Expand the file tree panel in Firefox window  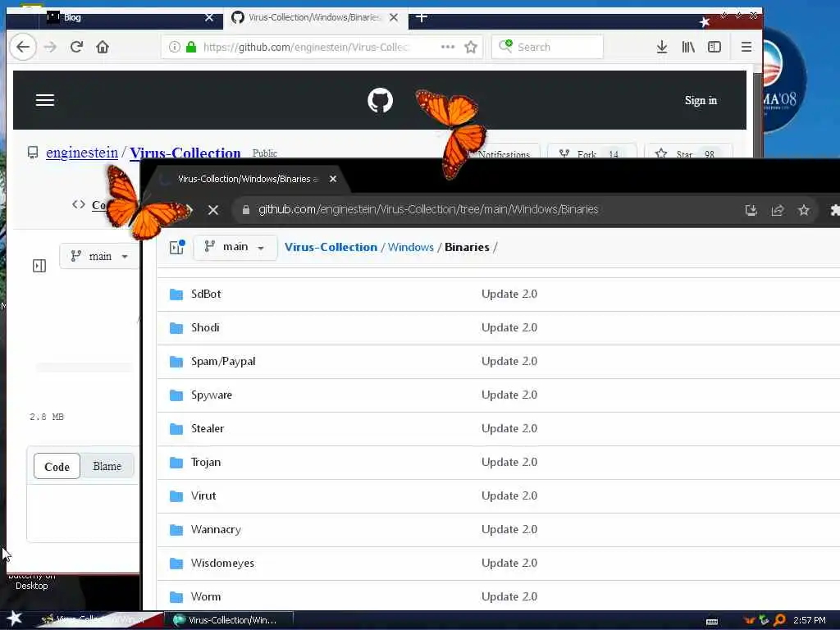[39, 266]
